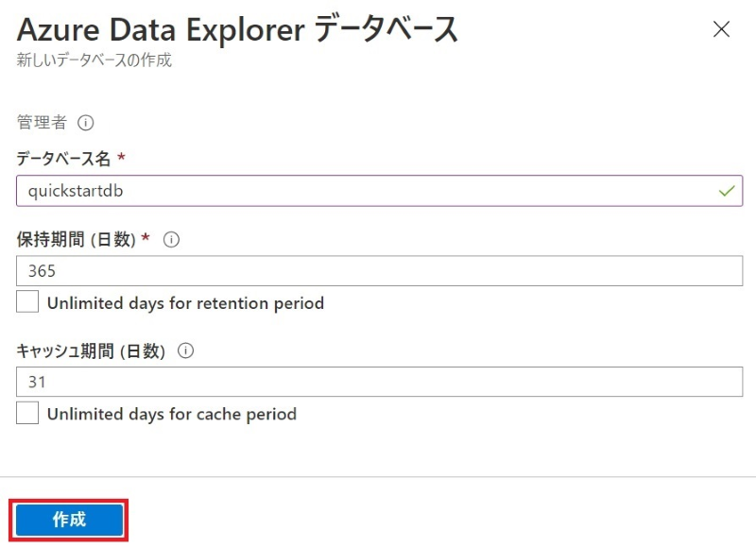Click the info icon next to 保持期間 (日数)

171,240
